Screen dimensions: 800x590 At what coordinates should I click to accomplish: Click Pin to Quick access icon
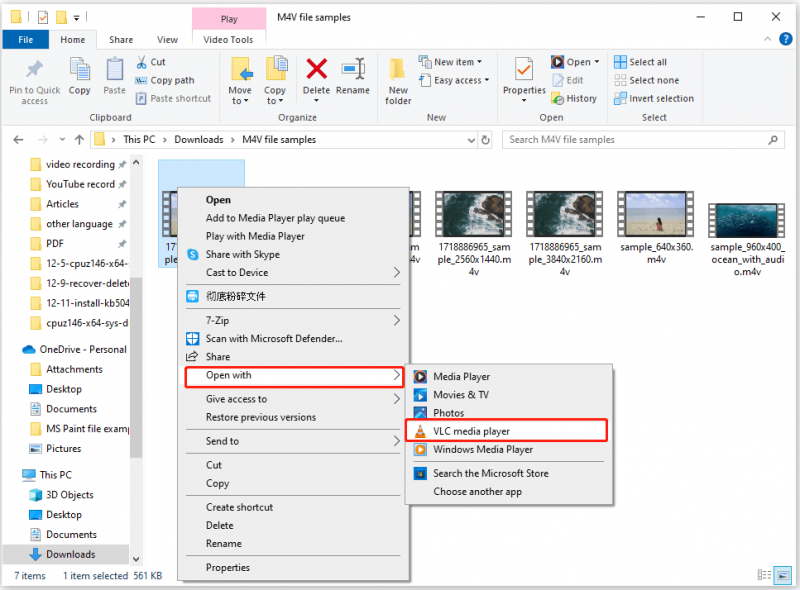(35, 69)
